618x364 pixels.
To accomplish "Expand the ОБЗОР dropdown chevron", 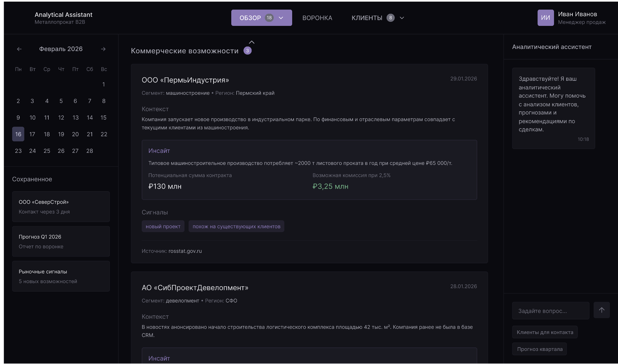I will tap(281, 18).
